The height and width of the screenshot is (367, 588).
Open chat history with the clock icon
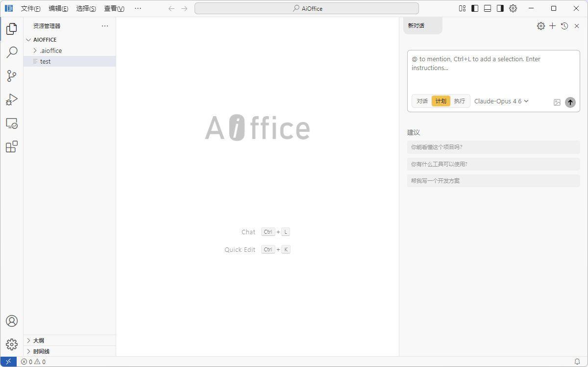click(564, 25)
